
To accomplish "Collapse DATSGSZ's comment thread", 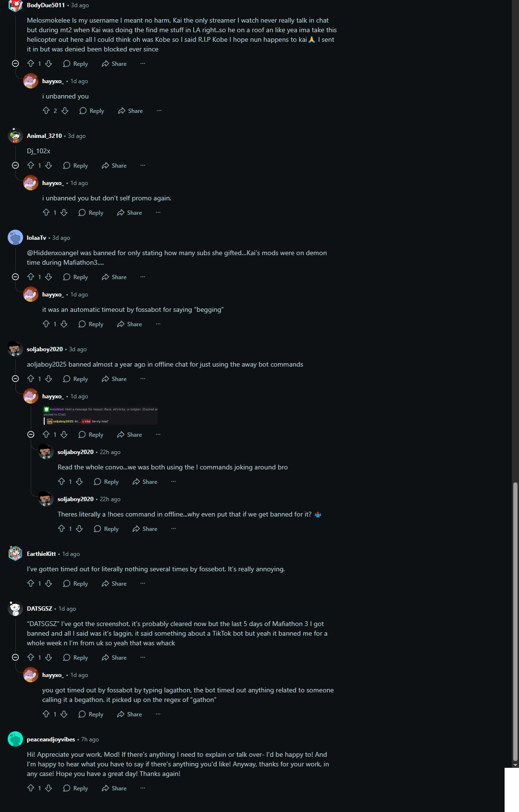I will [x=15, y=657].
